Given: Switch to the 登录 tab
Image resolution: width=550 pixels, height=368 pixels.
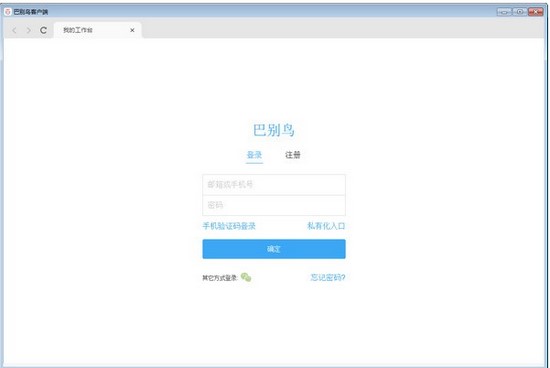Looking at the screenshot, I should pos(254,155).
